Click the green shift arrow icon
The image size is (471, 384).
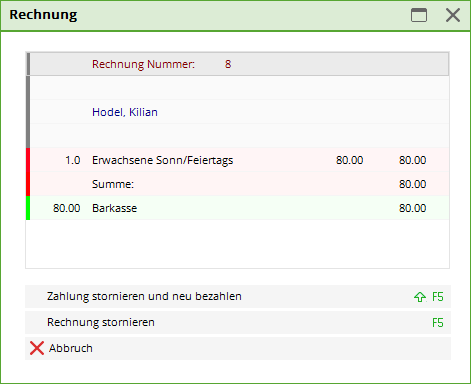pos(420,297)
